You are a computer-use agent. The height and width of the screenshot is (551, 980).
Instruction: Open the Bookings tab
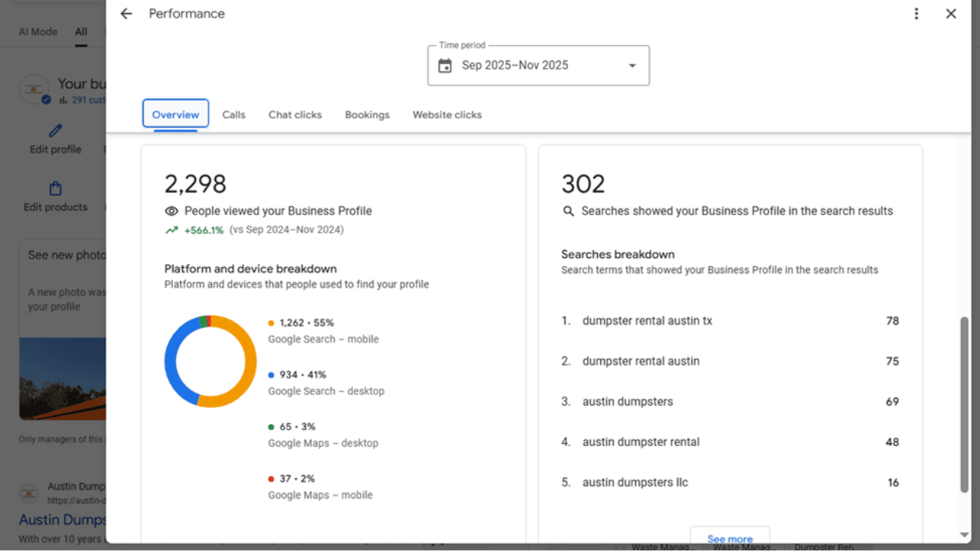tap(367, 115)
